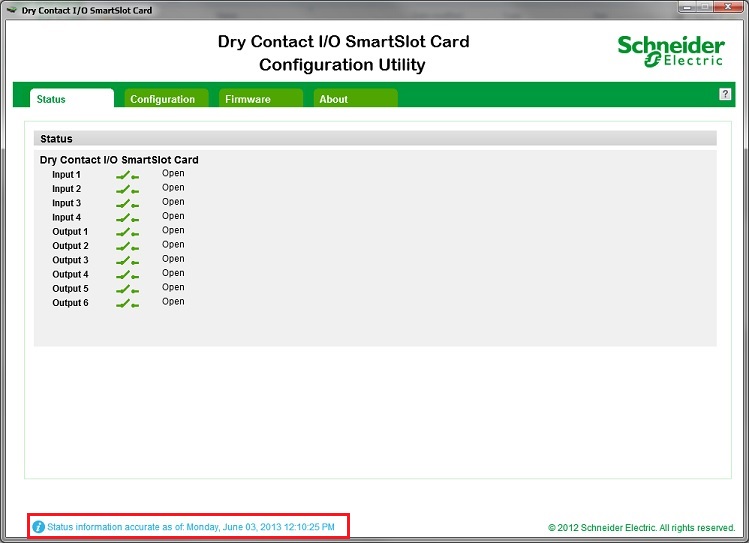Click the Open state of Output 2
The width and height of the screenshot is (749, 543).
pos(173,245)
